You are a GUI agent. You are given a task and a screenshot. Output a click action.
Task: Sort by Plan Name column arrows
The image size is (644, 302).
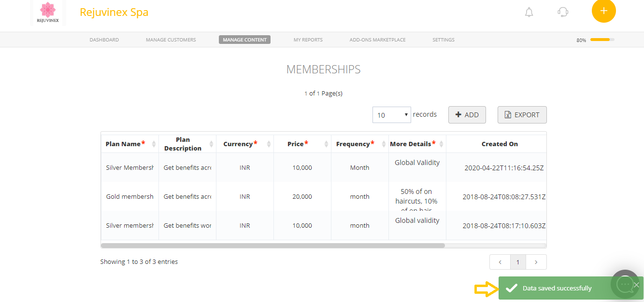coord(154,144)
